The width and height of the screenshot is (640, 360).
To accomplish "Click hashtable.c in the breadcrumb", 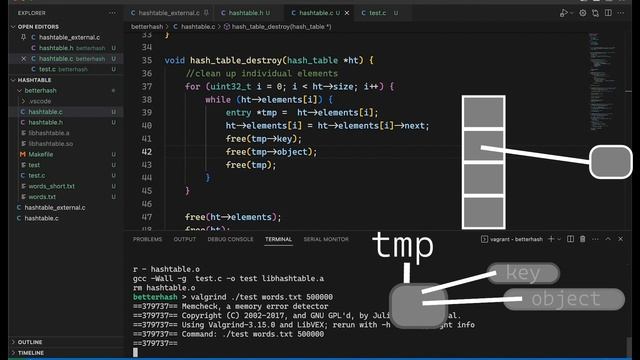I will [x=198, y=27].
